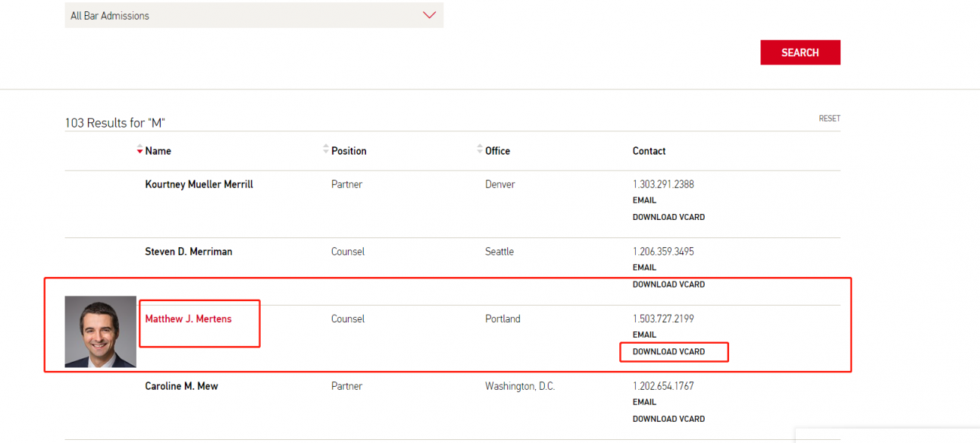Viewport: 980px width, 443px height.
Task: Open Matthew J. Mertens profile photo
Action: pos(100,331)
